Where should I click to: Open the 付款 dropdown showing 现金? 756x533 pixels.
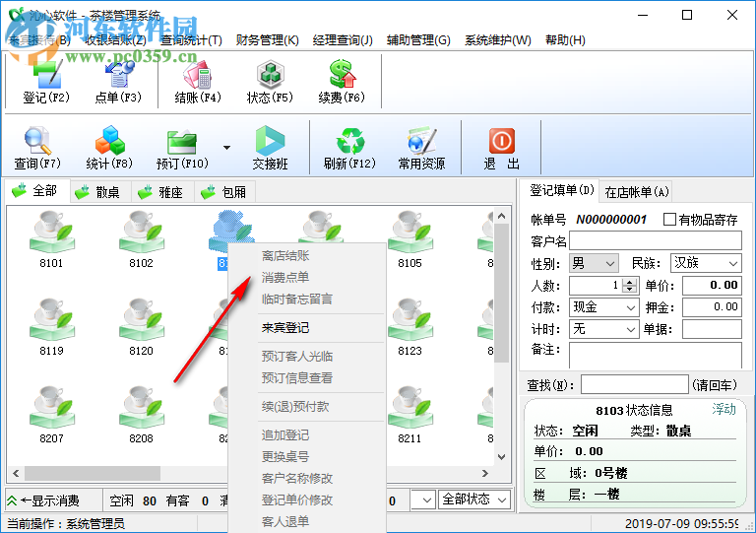(x=604, y=307)
